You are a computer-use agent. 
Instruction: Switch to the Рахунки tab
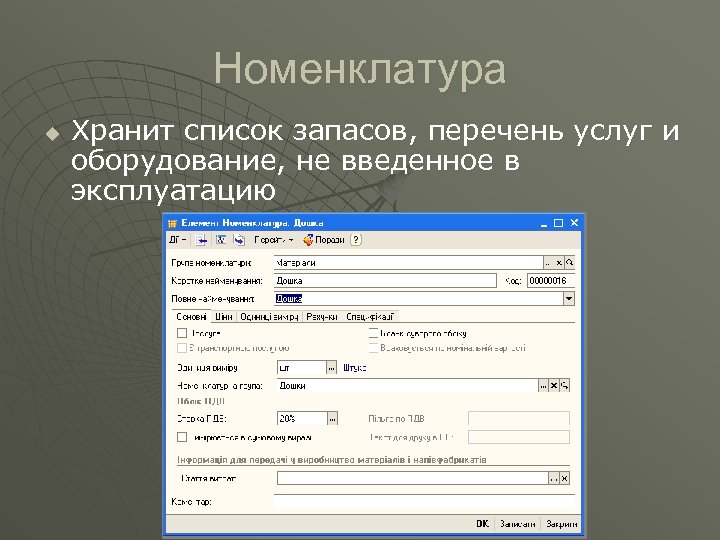point(322,317)
